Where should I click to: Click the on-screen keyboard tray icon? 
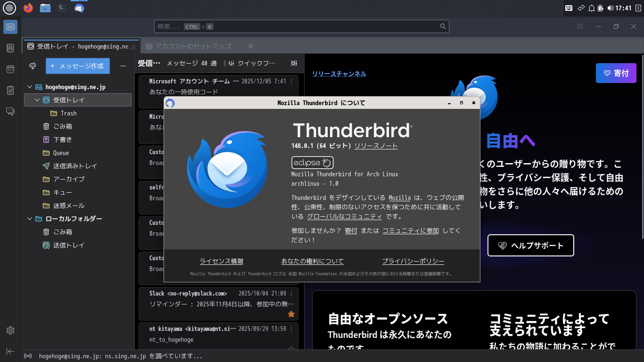[x=569, y=8]
